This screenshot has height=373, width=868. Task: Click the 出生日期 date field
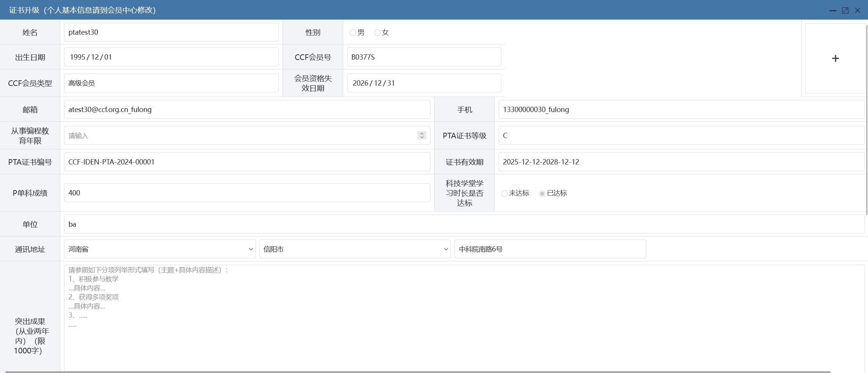171,57
